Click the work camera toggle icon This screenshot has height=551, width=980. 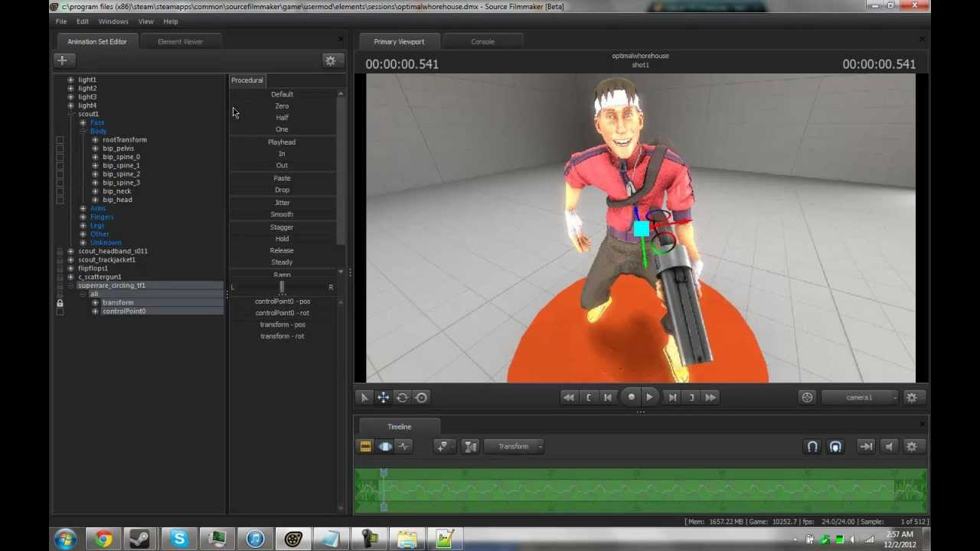(807, 397)
